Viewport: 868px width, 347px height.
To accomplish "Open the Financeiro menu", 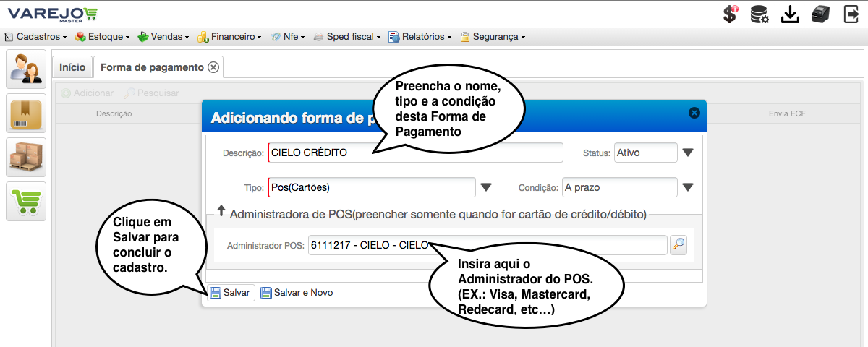I will pyautogui.click(x=230, y=36).
